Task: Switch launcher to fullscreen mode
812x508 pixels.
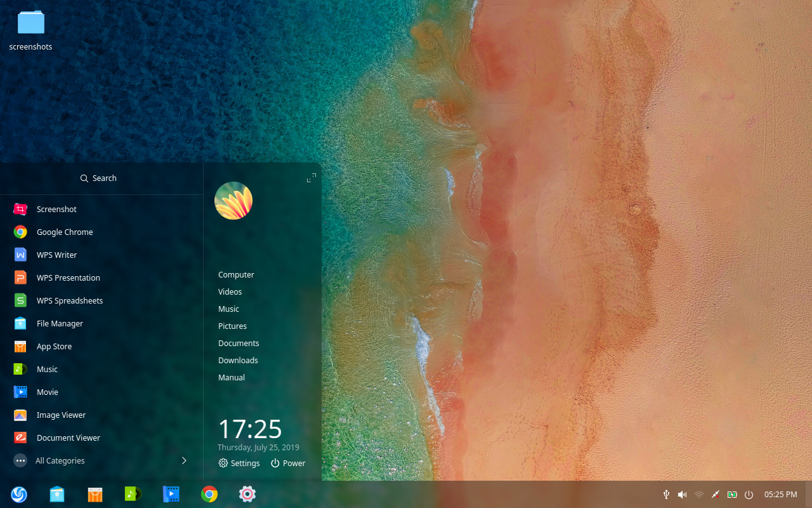Action: pyautogui.click(x=311, y=178)
